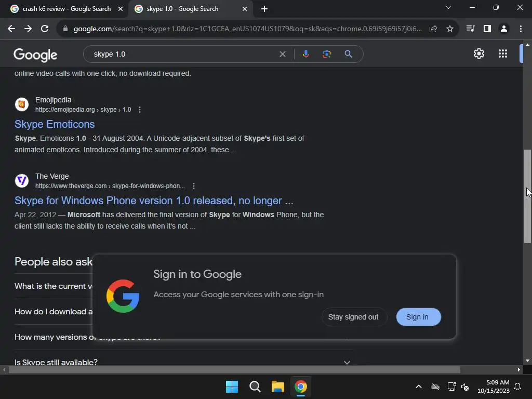Open the clock showing 5:09 AM
The height and width of the screenshot is (399, 532).
point(494,387)
